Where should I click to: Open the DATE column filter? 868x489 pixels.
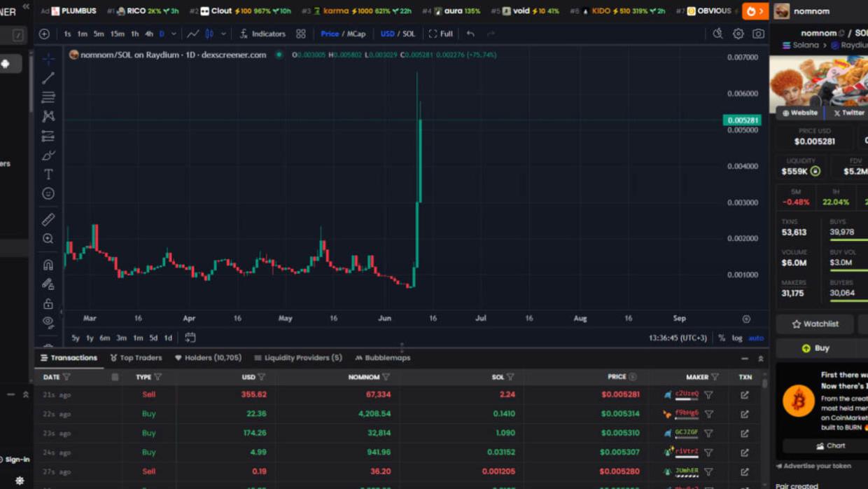point(66,377)
